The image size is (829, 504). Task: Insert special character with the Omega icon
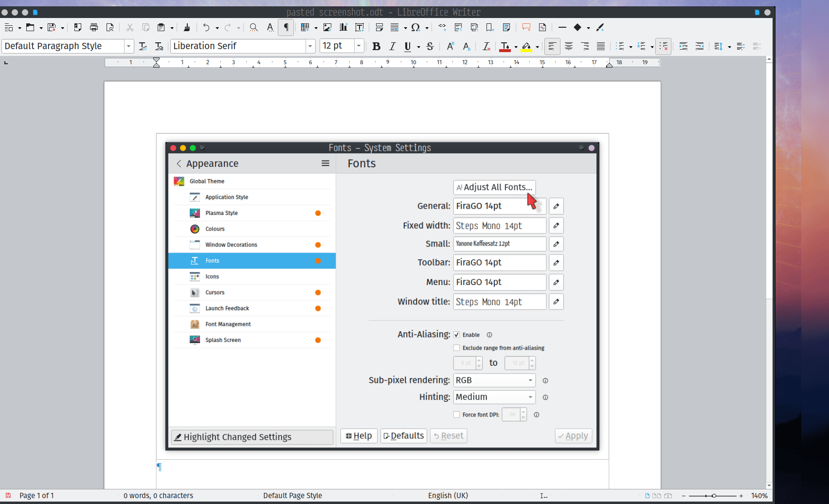[415, 27]
